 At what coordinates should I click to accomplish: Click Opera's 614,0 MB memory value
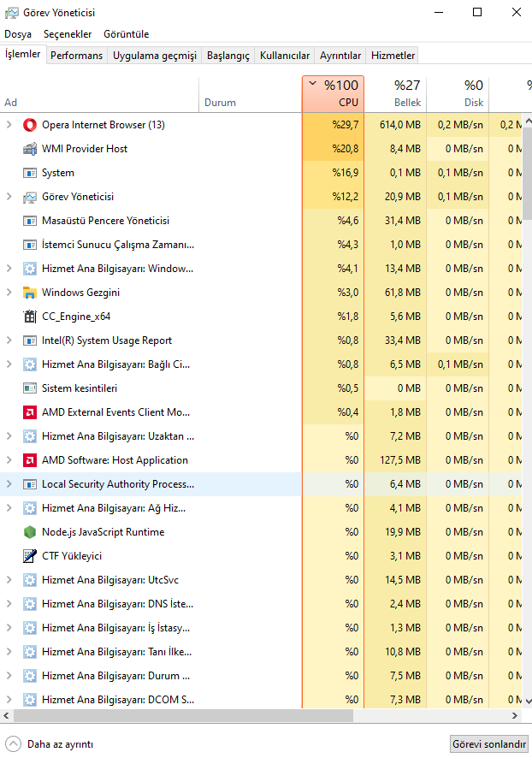pos(399,125)
